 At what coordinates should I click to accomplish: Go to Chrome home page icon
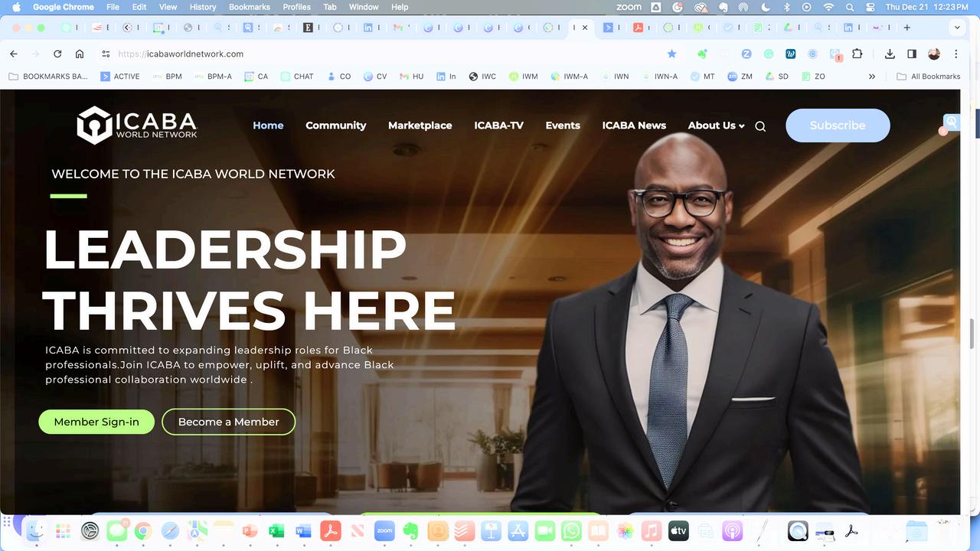pyautogui.click(x=80, y=54)
